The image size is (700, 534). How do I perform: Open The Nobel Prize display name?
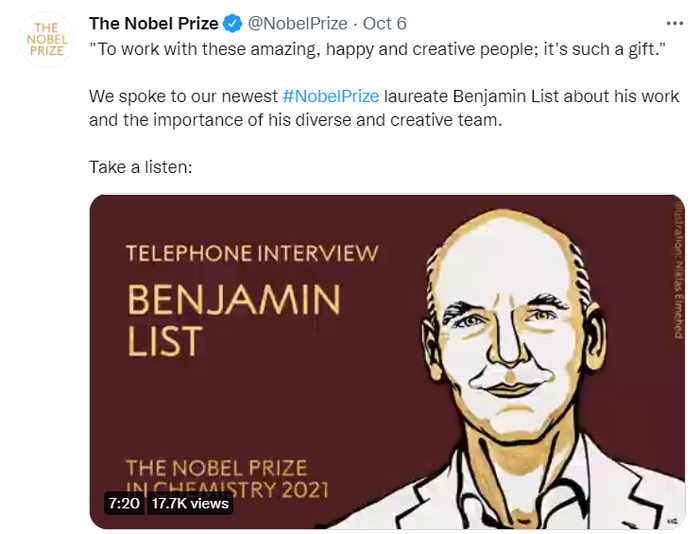click(153, 24)
